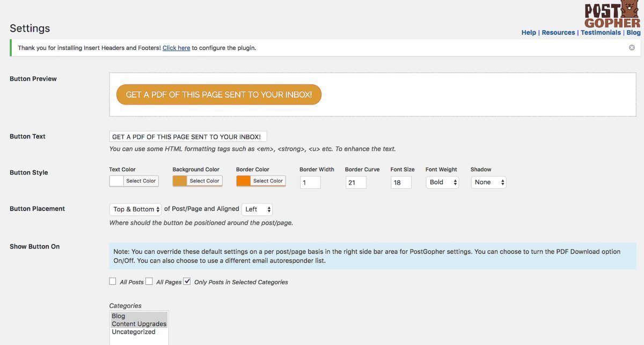The image size is (644, 345).
Task: Open the Left alignment dropdown
Action: (x=257, y=209)
